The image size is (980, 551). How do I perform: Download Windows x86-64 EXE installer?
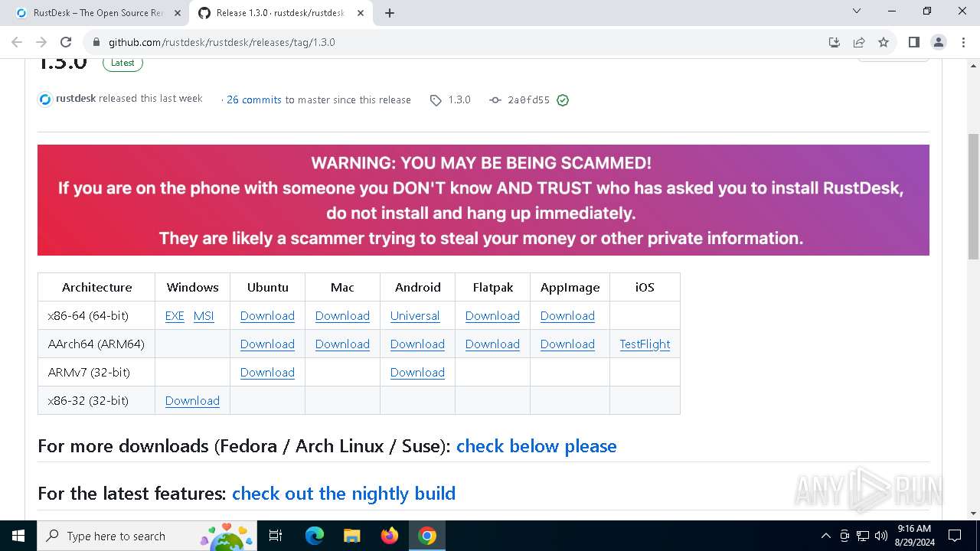click(x=175, y=316)
